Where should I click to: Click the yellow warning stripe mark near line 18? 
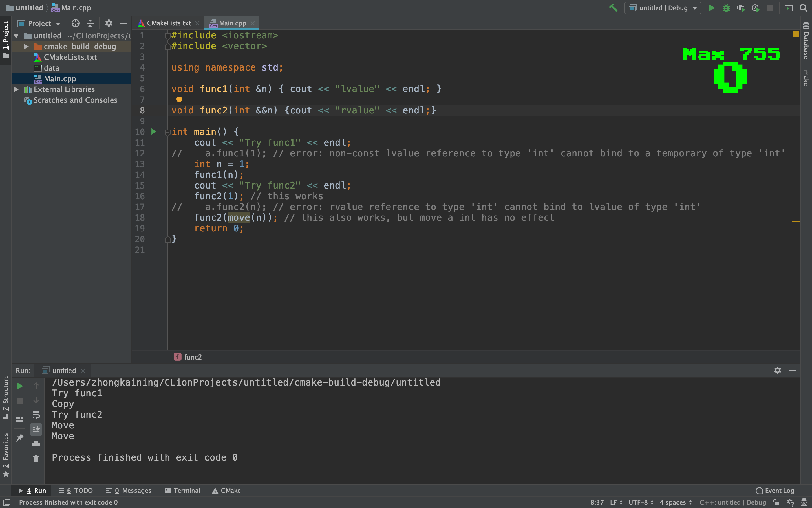coord(796,222)
